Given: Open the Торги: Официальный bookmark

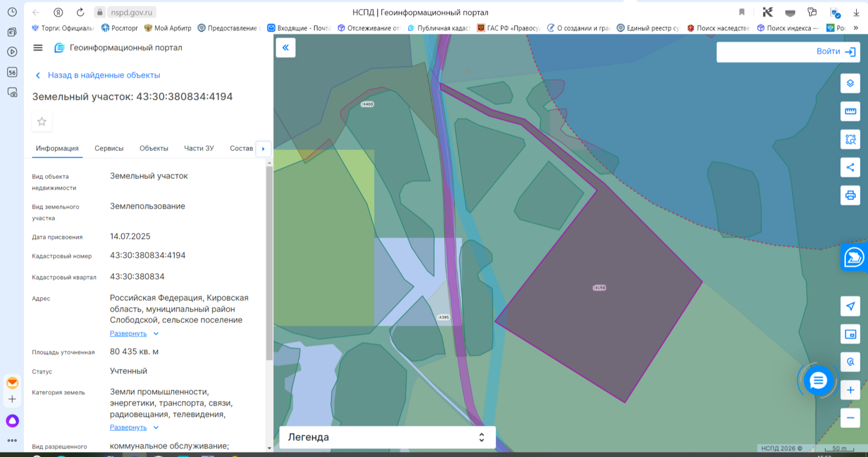Looking at the screenshot, I should point(62,28).
